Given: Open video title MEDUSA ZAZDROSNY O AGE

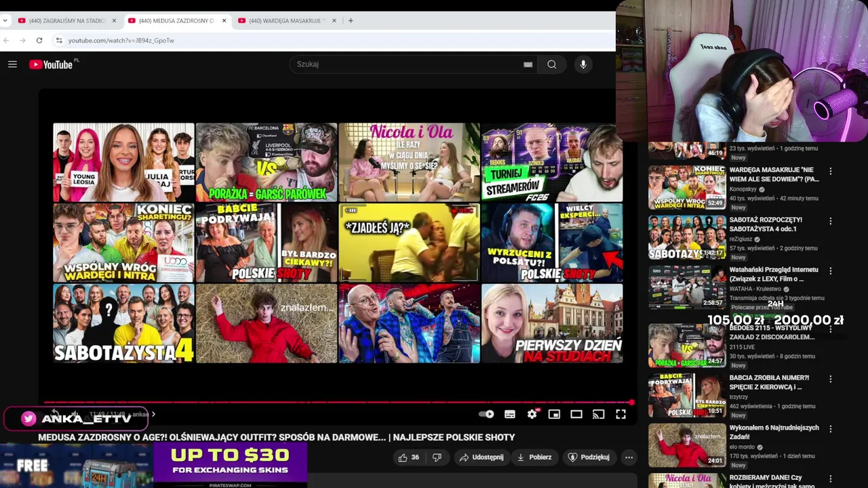Looking at the screenshot, I should pos(276,438).
